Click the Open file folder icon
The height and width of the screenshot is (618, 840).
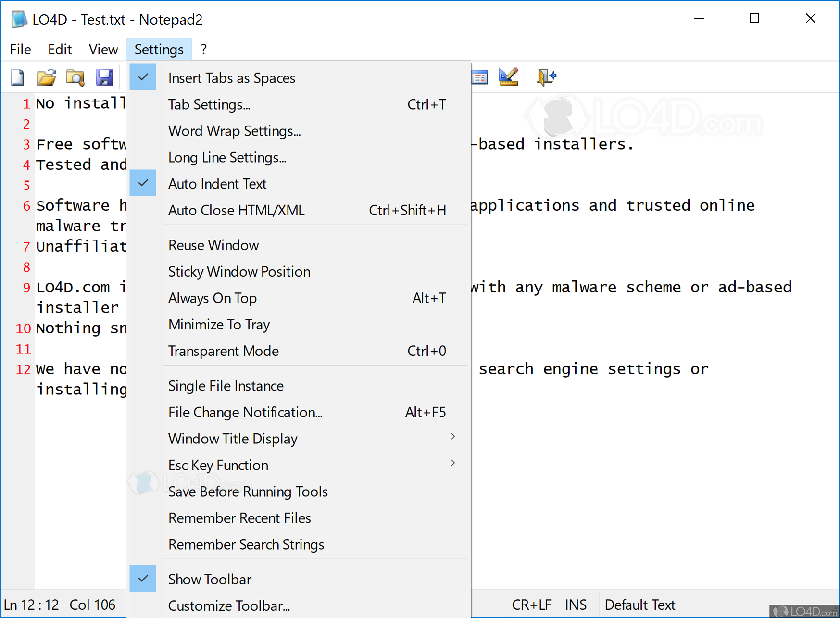tap(47, 77)
